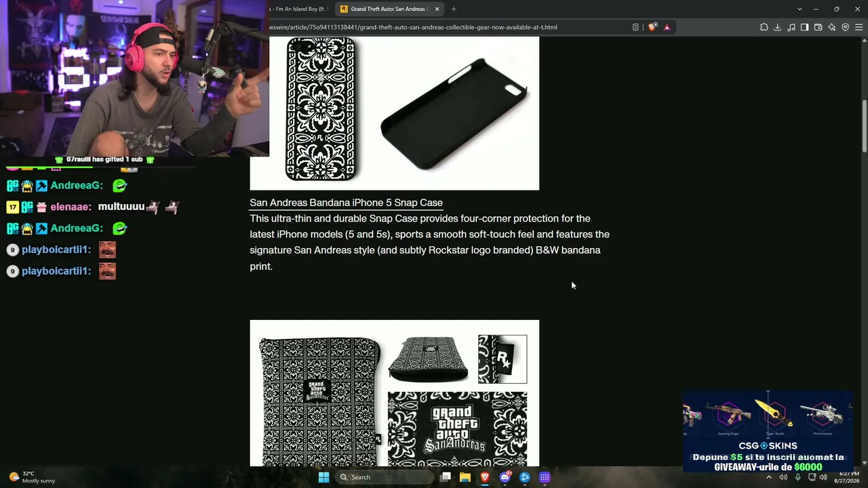
Task: Open Task View from the taskbar
Action: point(446,477)
